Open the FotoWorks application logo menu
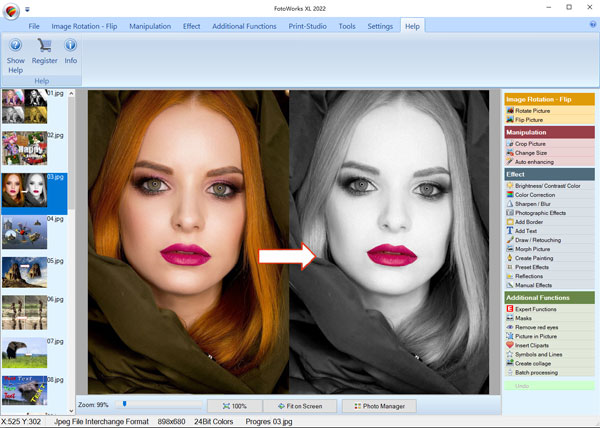This screenshot has width=600, height=428. tap(11, 11)
